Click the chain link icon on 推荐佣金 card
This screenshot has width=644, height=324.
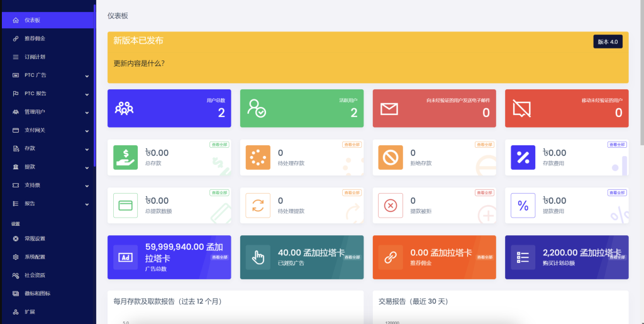391,257
